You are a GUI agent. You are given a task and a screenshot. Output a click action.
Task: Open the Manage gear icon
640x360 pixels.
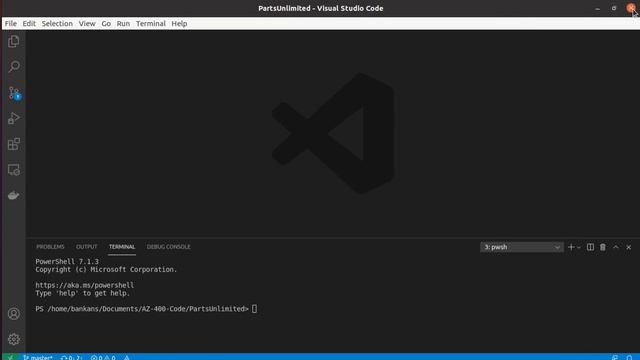[x=13, y=339]
